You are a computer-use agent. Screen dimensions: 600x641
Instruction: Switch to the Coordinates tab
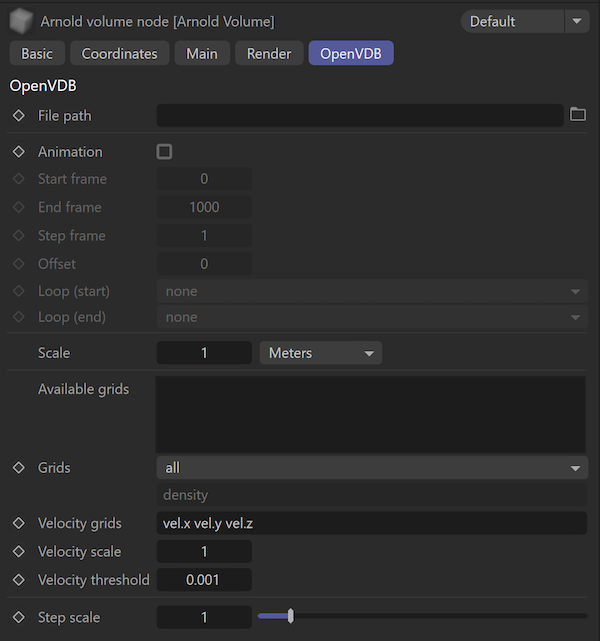119,53
